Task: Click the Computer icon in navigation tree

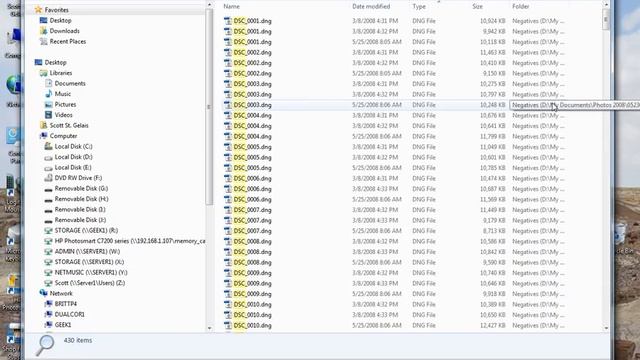Action: click(x=44, y=136)
